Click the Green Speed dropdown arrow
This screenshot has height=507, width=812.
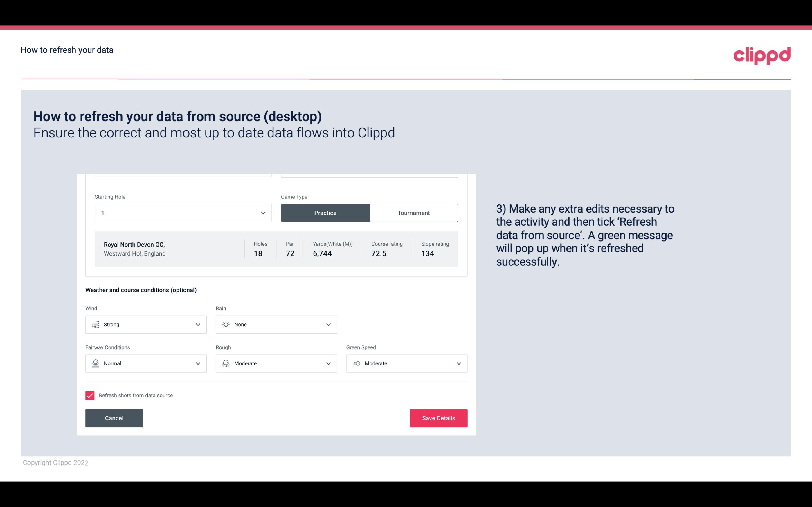pyautogui.click(x=458, y=363)
